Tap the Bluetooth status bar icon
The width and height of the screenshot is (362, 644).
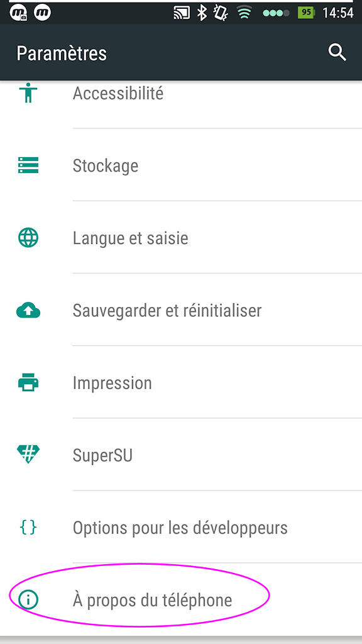pos(202,13)
